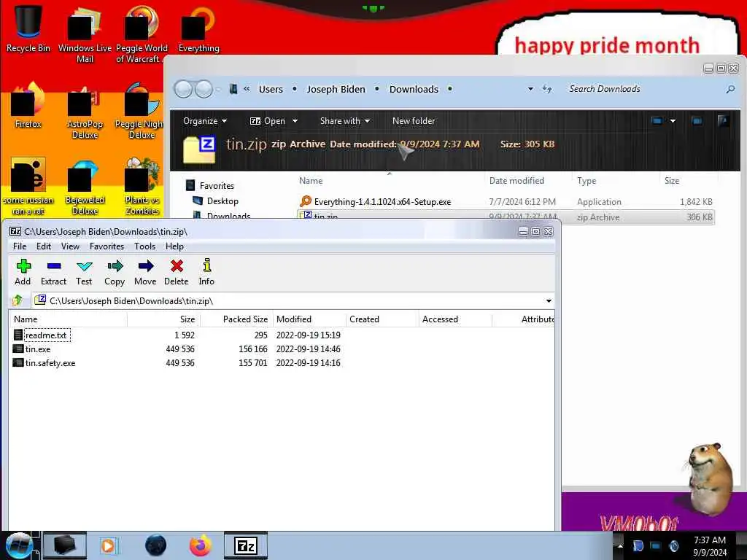Sort 7-Zip list by Name column
This screenshot has width=747, height=560.
tap(68, 319)
